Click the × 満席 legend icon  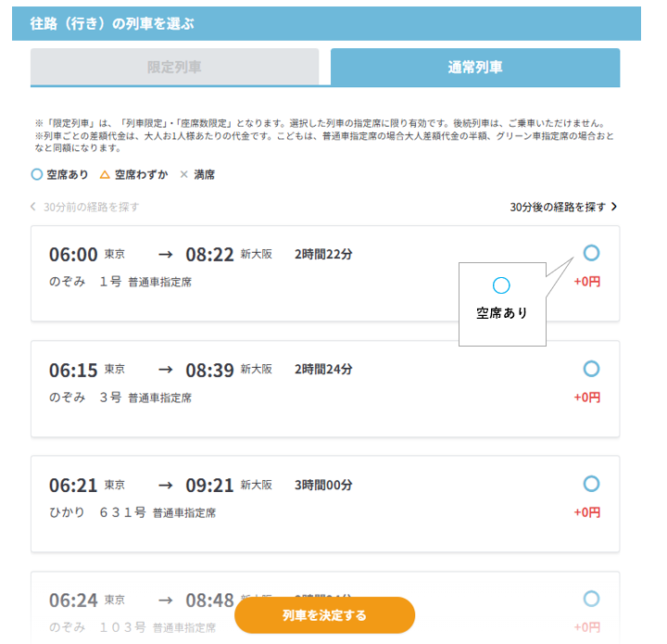coord(183,174)
